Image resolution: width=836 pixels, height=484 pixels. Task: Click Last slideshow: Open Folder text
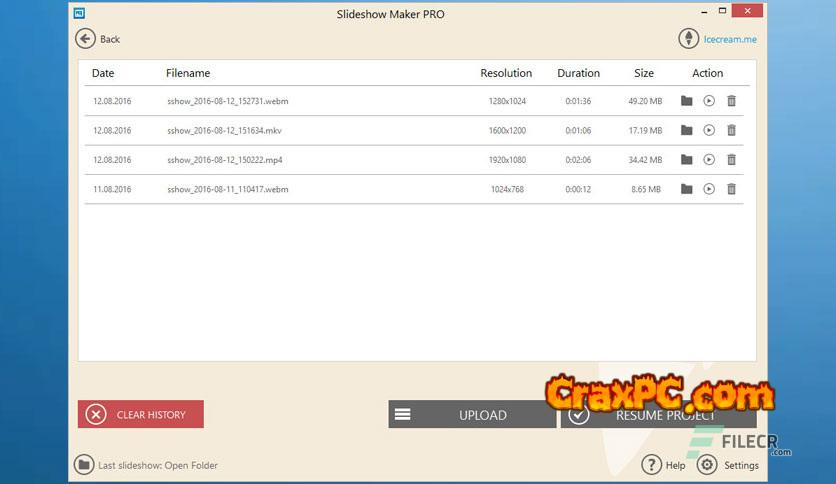158,465
